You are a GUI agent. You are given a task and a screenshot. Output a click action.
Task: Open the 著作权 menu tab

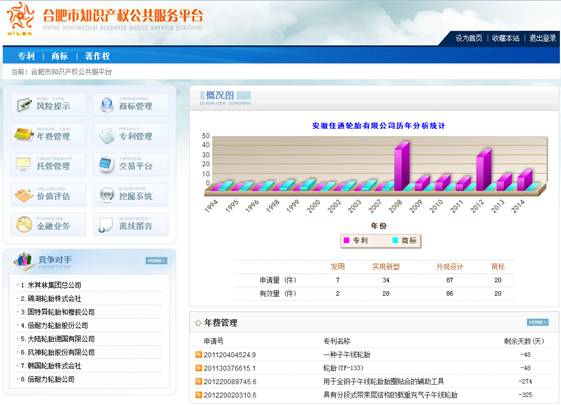coord(97,56)
